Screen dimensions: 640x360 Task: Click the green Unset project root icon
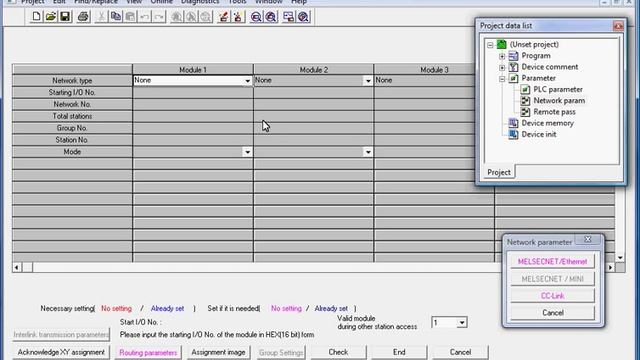(x=502, y=44)
